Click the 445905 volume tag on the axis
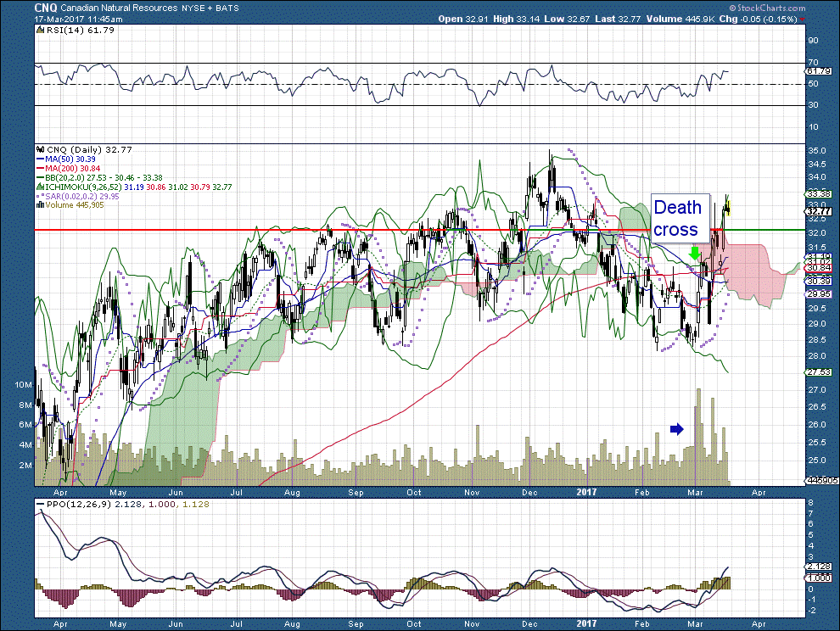 [x=822, y=481]
